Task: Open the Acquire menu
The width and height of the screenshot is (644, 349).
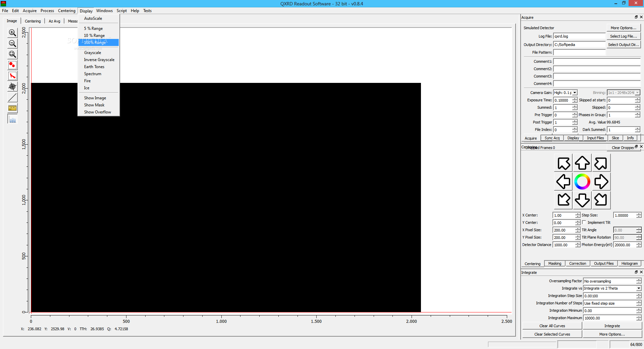Action: (30, 11)
